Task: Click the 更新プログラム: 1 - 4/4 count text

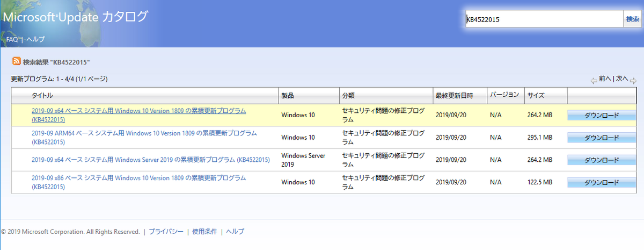Action: click(60, 79)
